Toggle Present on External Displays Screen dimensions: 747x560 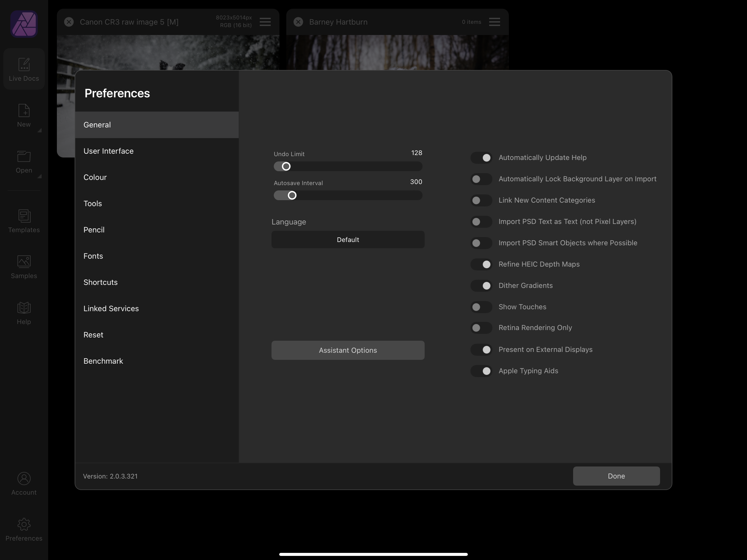481,349
